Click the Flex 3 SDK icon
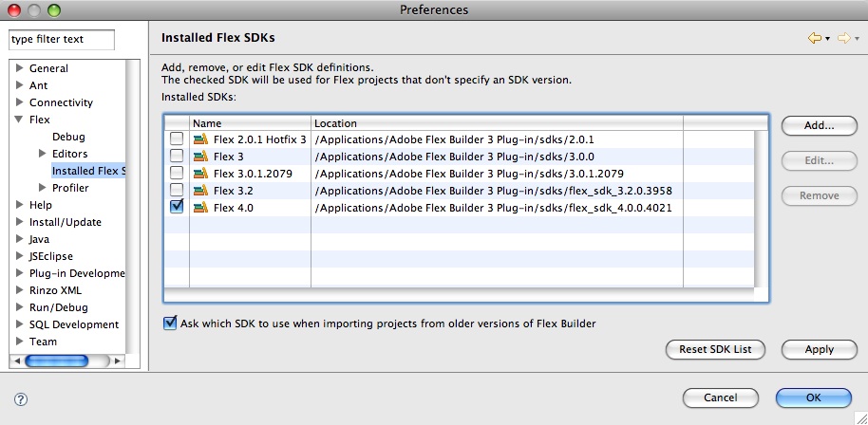 coord(201,157)
